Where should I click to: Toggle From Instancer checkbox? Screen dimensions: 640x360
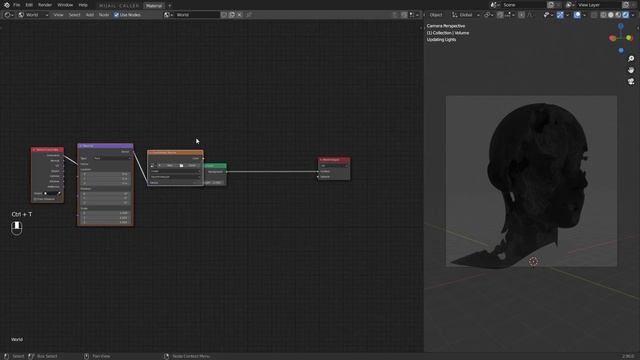click(35, 199)
